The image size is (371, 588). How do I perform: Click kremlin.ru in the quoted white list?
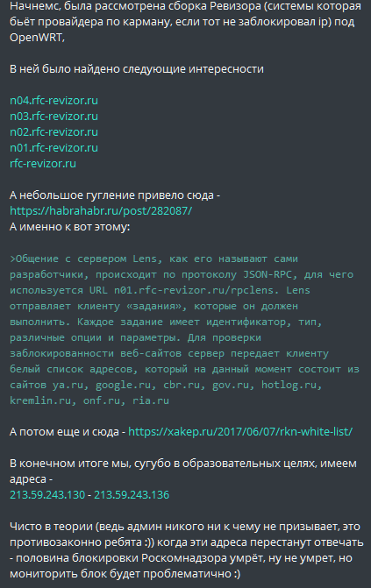point(40,400)
